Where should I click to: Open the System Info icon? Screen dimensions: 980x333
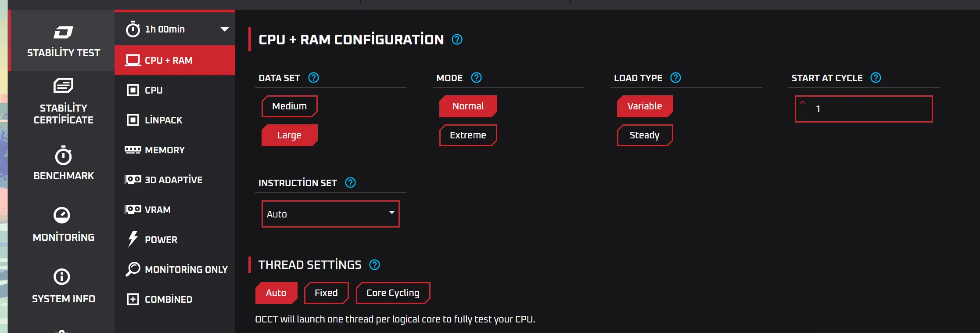[62, 277]
